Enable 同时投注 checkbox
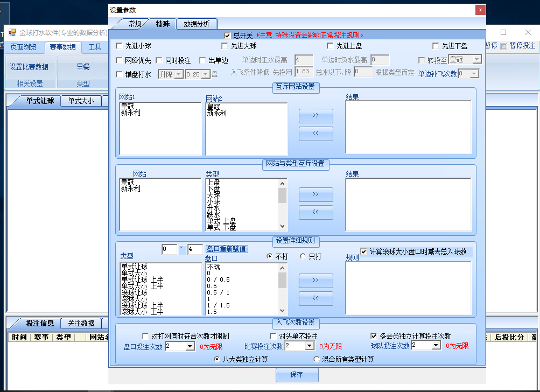The width and height of the screenshot is (540, 392). [x=159, y=60]
